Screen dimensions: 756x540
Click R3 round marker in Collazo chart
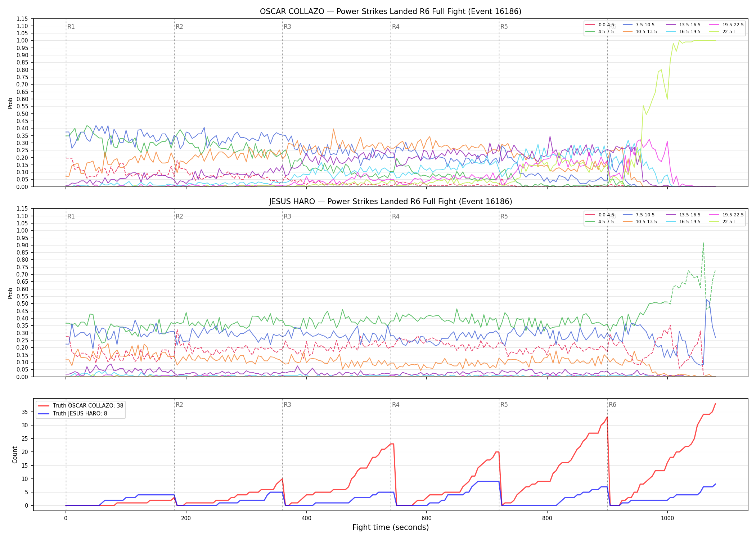[287, 27]
